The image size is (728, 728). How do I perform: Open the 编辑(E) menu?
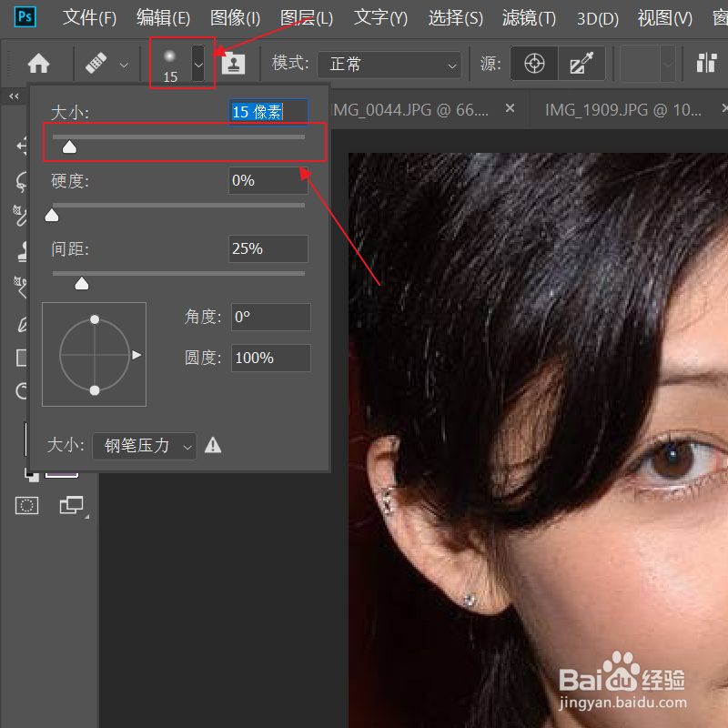coord(164,18)
